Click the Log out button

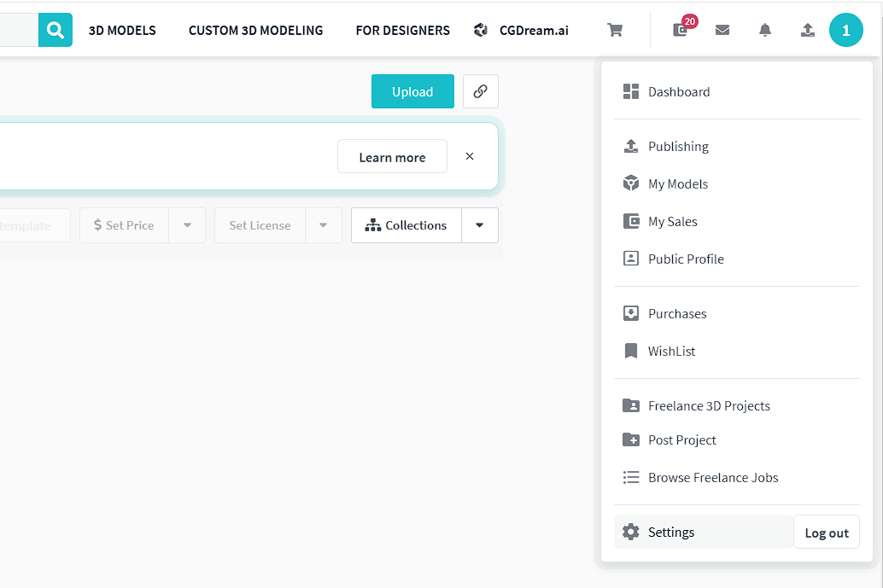click(x=826, y=533)
